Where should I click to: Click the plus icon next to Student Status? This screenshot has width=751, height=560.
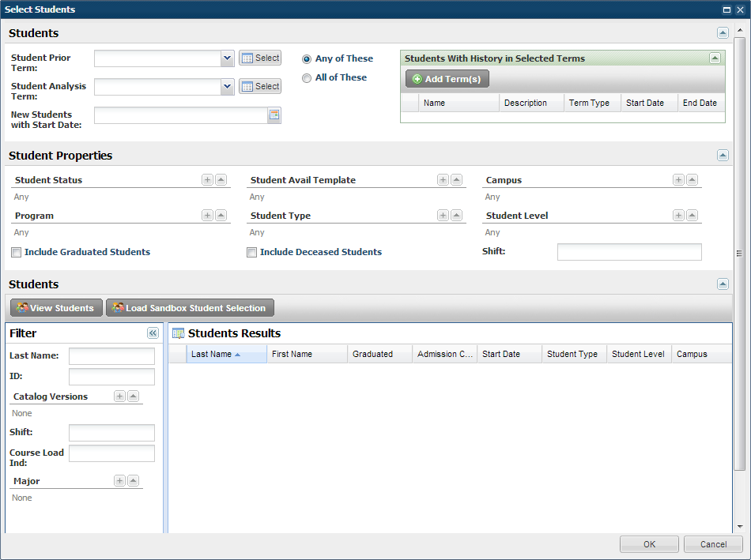[x=207, y=180]
